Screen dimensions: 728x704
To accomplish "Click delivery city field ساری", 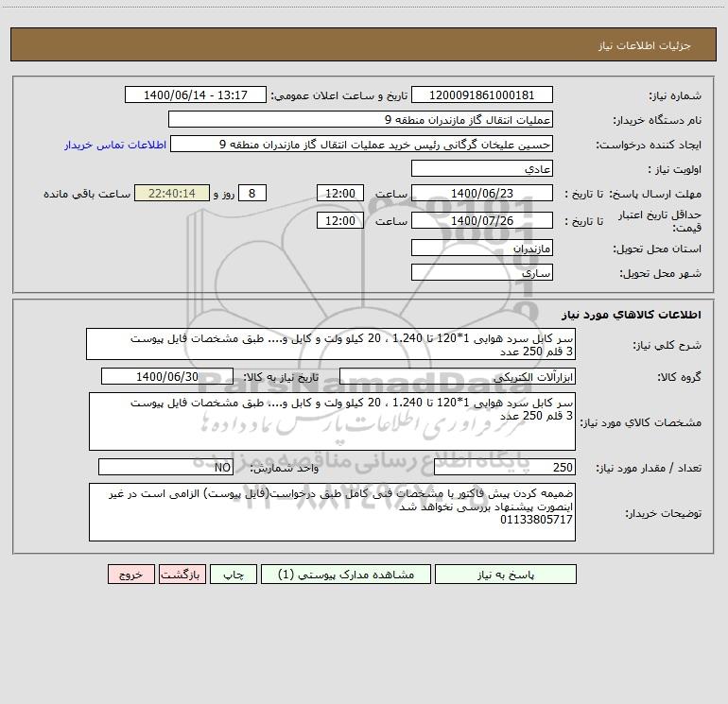I will coord(482,272).
